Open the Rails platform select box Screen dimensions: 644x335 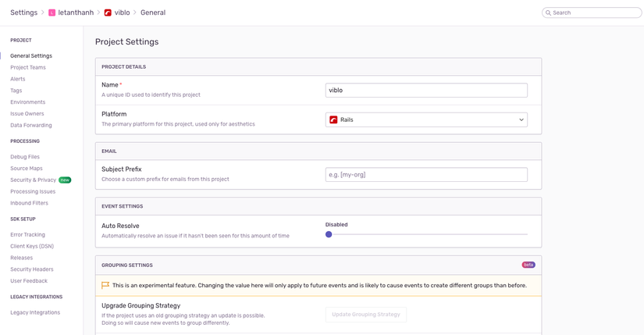coord(426,120)
